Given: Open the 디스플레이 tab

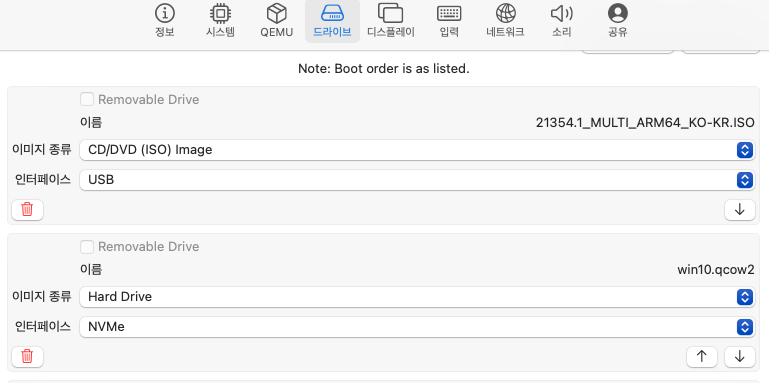Looking at the screenshot, I should (x=391, y=21).
